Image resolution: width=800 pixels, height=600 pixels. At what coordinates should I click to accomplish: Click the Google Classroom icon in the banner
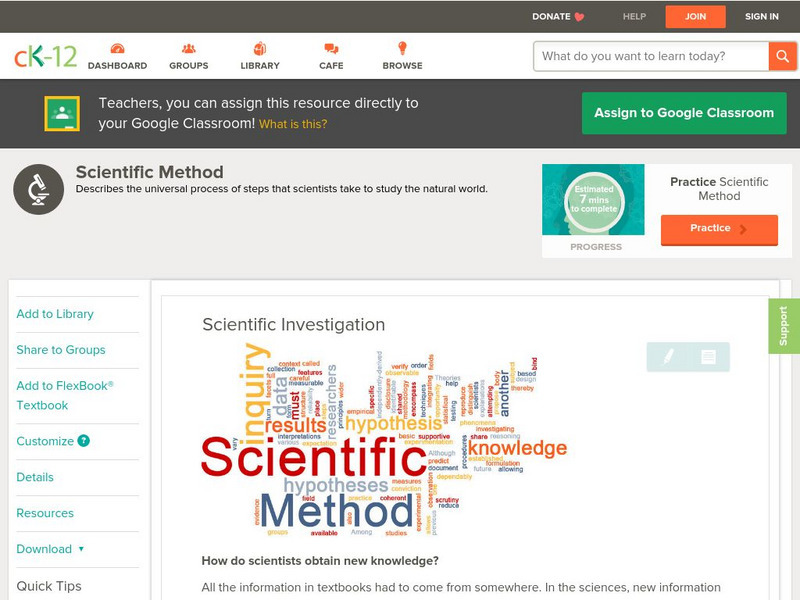click(64, 113)
